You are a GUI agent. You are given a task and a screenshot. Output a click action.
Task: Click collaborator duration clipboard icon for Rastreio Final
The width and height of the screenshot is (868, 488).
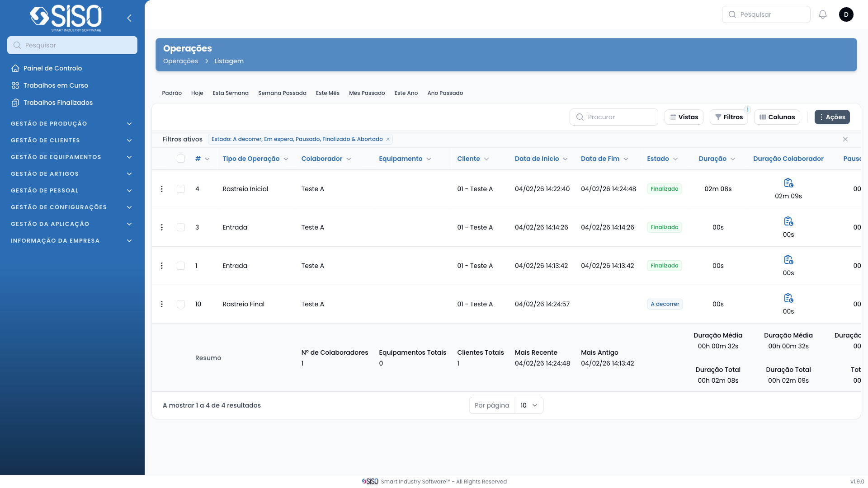tap(788, 298)
